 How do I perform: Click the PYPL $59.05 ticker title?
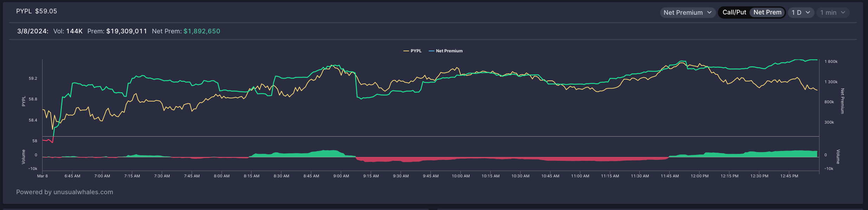pyautogui.click(x=37, y=11)
